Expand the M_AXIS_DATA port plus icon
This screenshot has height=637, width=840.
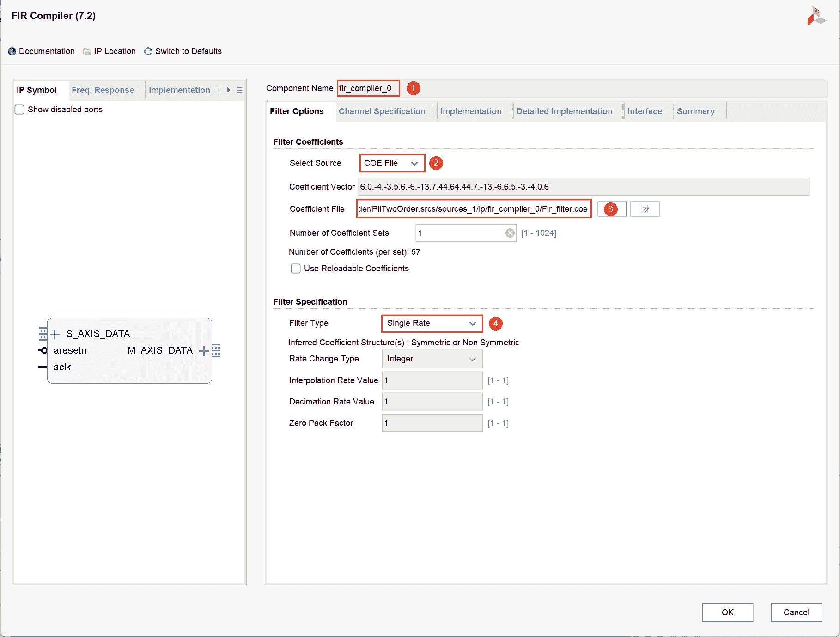point(203,351)
